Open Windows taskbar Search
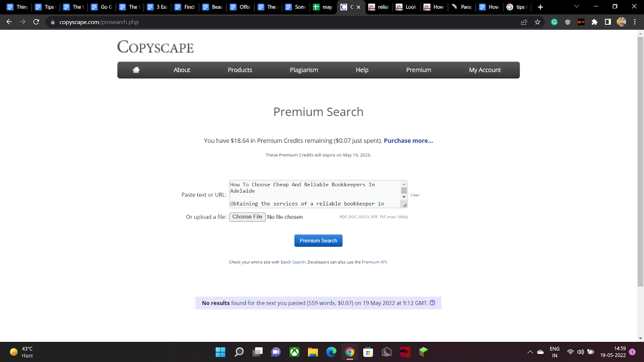644x362 pixels. [x=239, y=352]
